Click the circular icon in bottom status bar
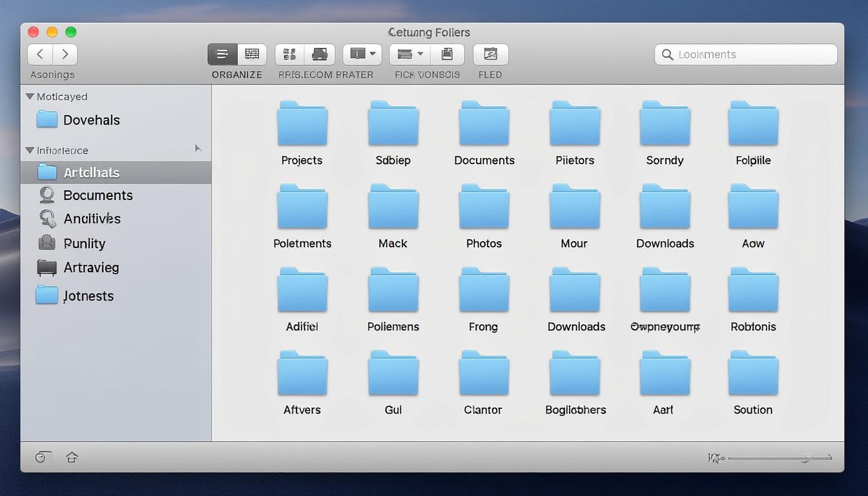This screenshot has height=496, width=868. point(41,457)
